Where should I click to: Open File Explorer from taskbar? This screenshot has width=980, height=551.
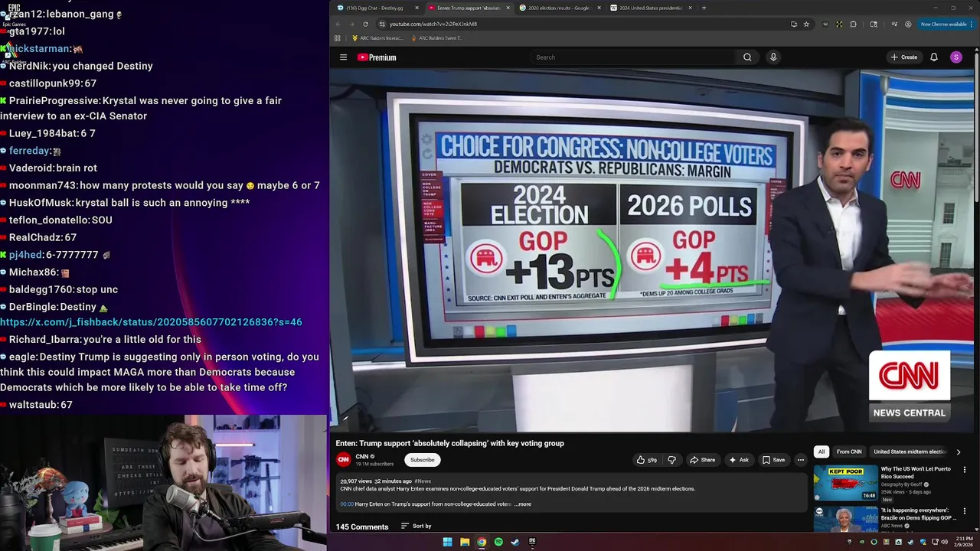click(x=465, y=543)
